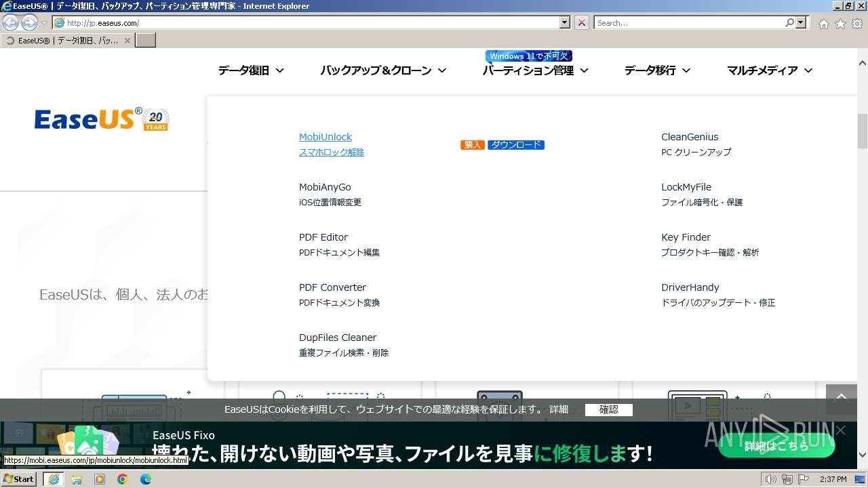Open the MobiUnlock link
The width and height of the screenshot is (868, 488).
pos(325,137)
